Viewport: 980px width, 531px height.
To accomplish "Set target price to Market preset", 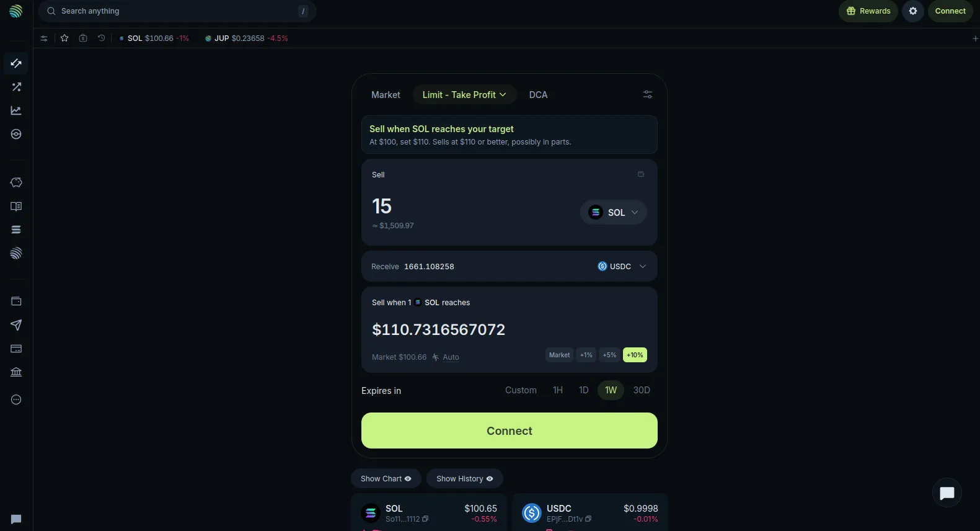I will [559, 355].
